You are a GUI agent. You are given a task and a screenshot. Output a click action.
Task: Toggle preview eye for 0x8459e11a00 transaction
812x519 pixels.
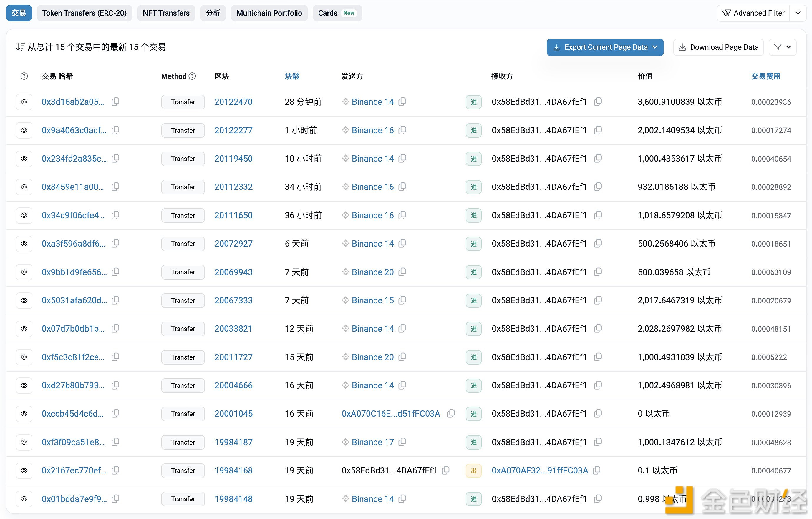click(x=24, y=187)
